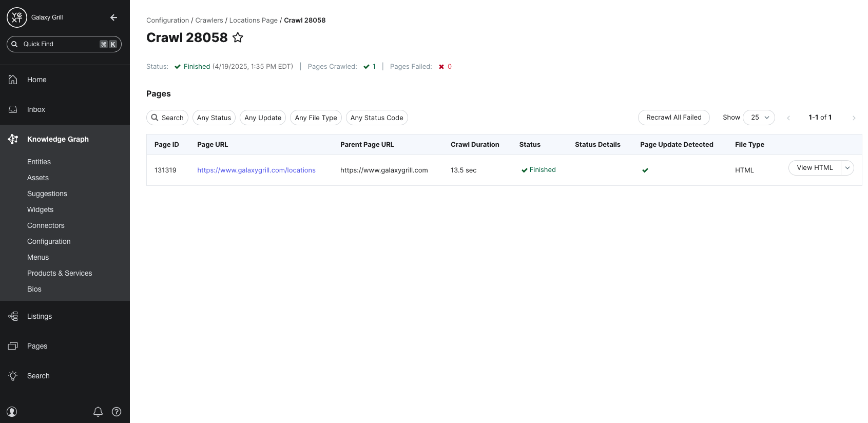
Task: Click the Pages Crawled 1 count
Action: pos(370,67)
